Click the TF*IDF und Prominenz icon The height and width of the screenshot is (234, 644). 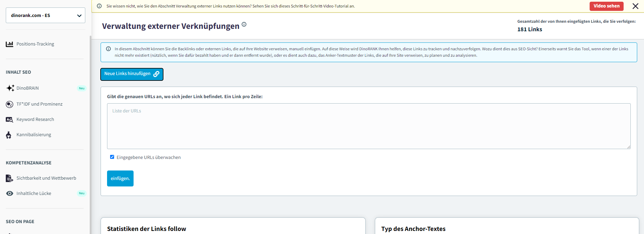[10, 104]
